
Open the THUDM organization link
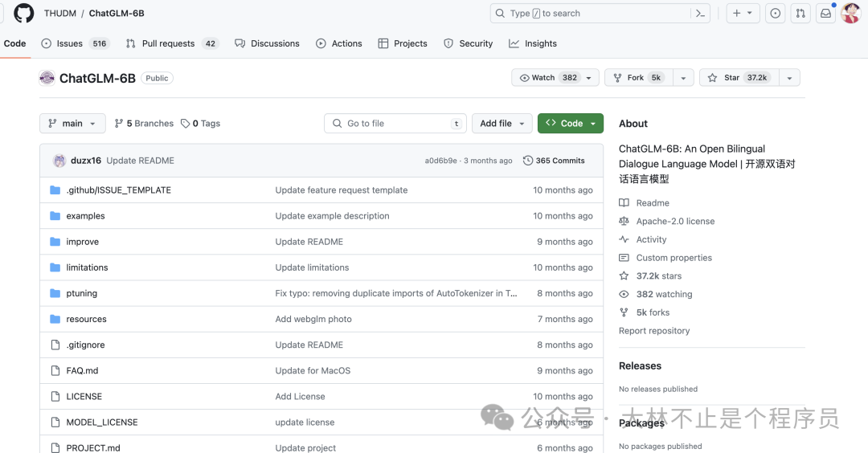pyautogui.click(x=60, y=14)
